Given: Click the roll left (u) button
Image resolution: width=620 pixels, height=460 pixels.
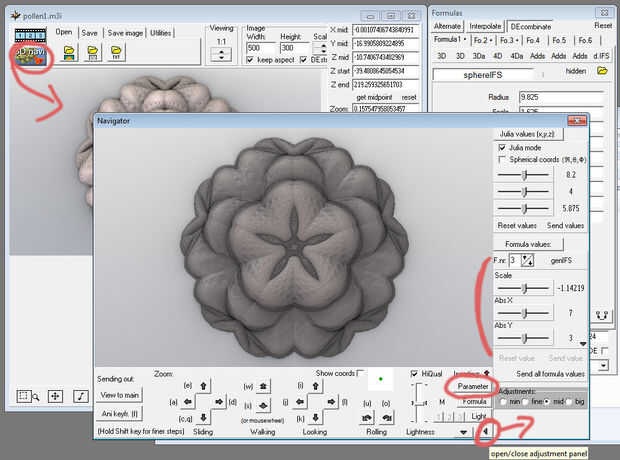Looking at the screenshot, I should 367,418.
